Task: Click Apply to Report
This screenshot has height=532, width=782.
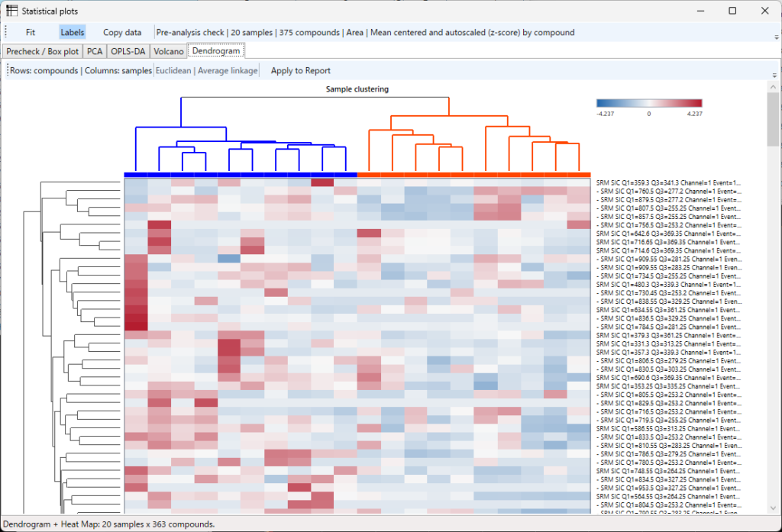Action: pos(301,71)
